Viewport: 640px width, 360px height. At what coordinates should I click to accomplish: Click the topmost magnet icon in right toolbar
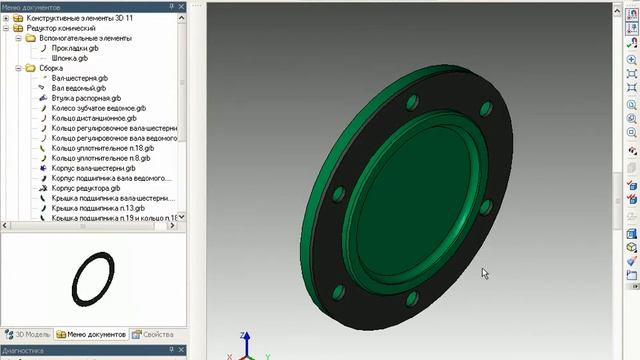(x=631, y=14)
